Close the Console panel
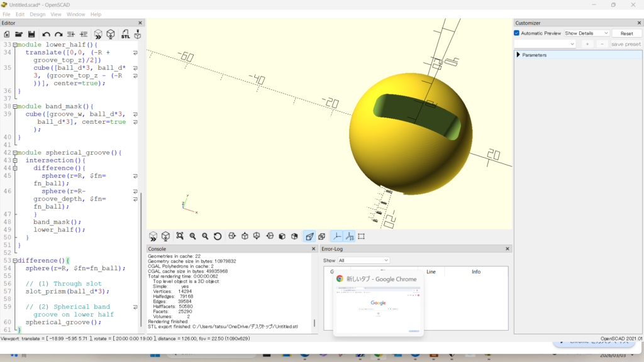 pos(314,249)
